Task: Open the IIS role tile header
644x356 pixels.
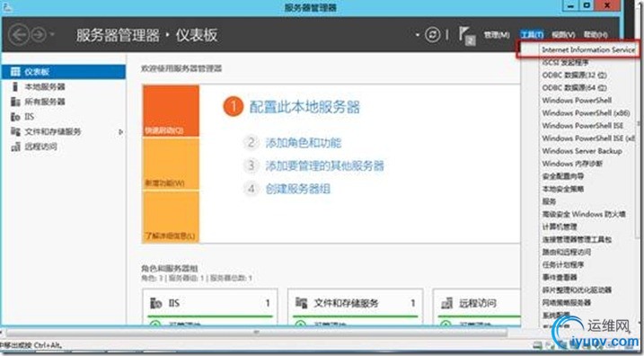Action: click(210, 303)
